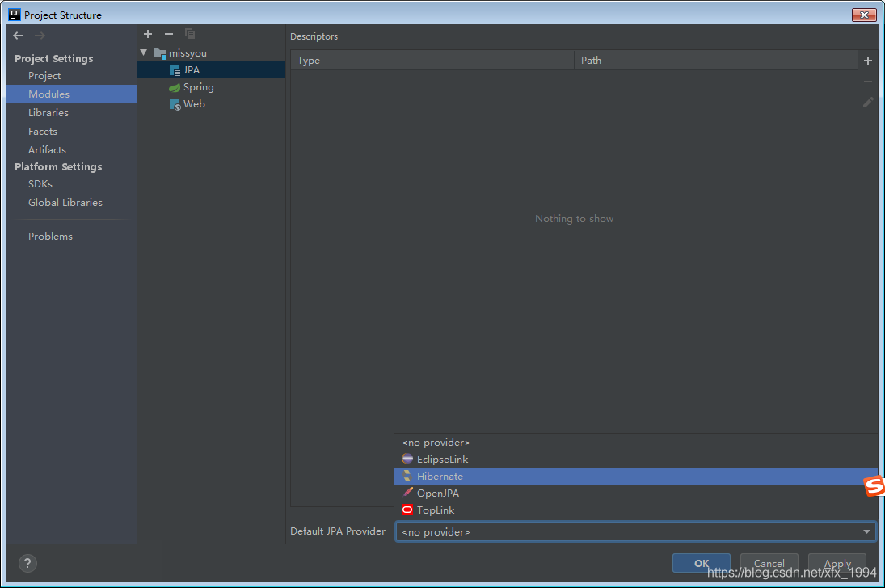
Task: Choose TopLink as JPA provider
Action: pyautogui.click(x=636, y=510)
